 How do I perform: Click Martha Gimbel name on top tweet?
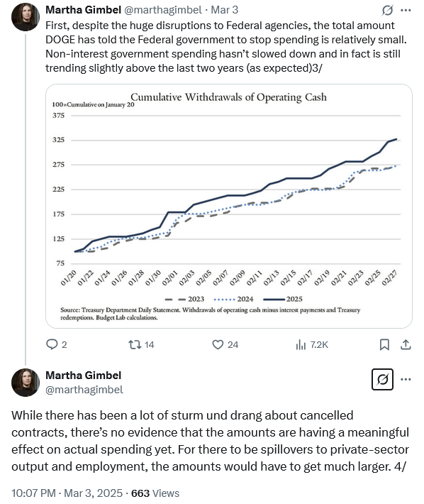tap(84, 10)
